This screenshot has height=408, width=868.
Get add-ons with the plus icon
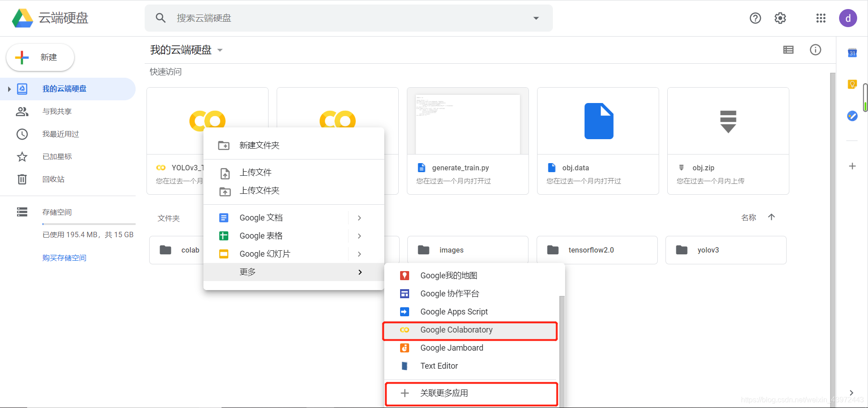(852, 166)
